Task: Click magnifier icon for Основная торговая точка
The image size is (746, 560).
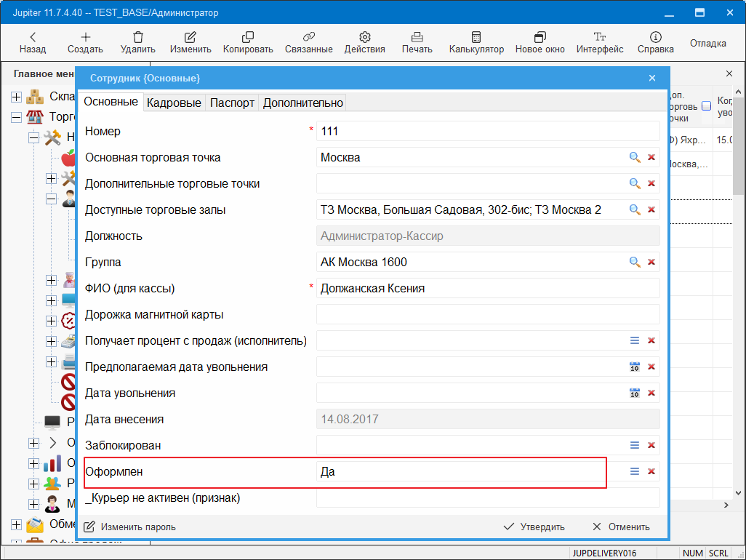Action: pyautogui.click(x=635, y=158)
